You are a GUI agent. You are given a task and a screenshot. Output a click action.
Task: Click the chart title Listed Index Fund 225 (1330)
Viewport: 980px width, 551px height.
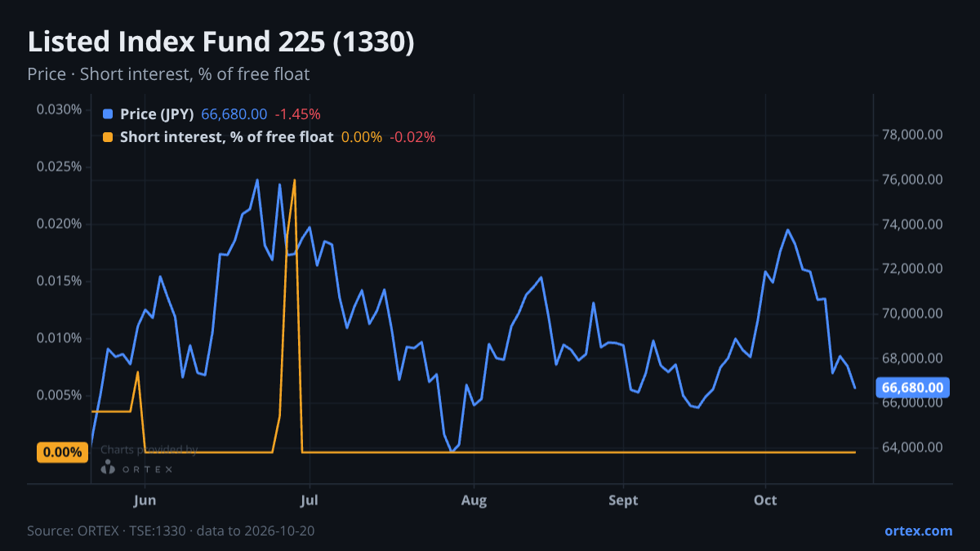[221, 42]
